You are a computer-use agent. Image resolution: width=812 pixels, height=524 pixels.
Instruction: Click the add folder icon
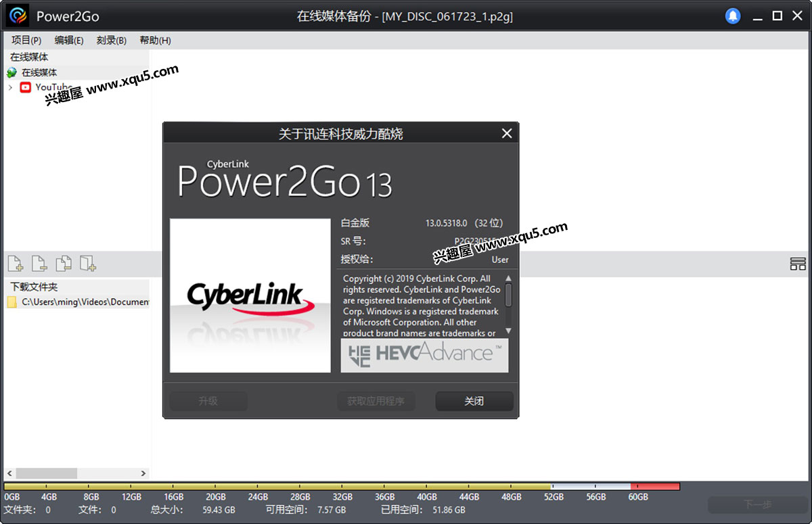[88, 263]
